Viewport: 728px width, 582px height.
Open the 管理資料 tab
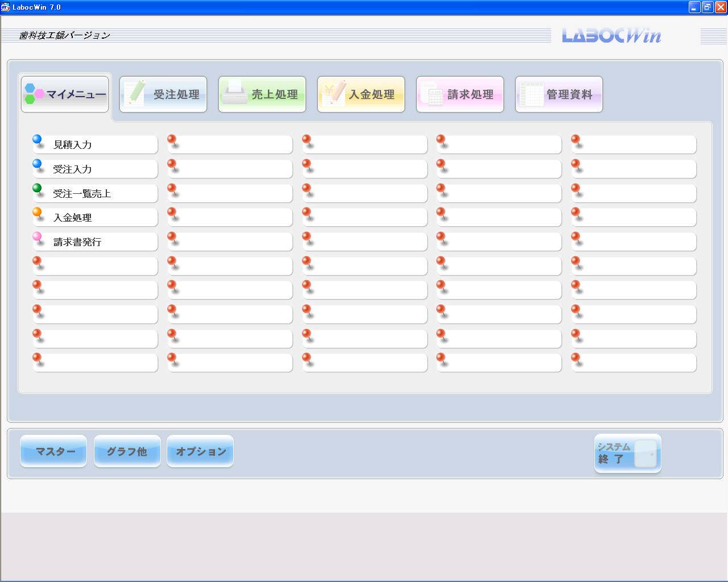559,94
